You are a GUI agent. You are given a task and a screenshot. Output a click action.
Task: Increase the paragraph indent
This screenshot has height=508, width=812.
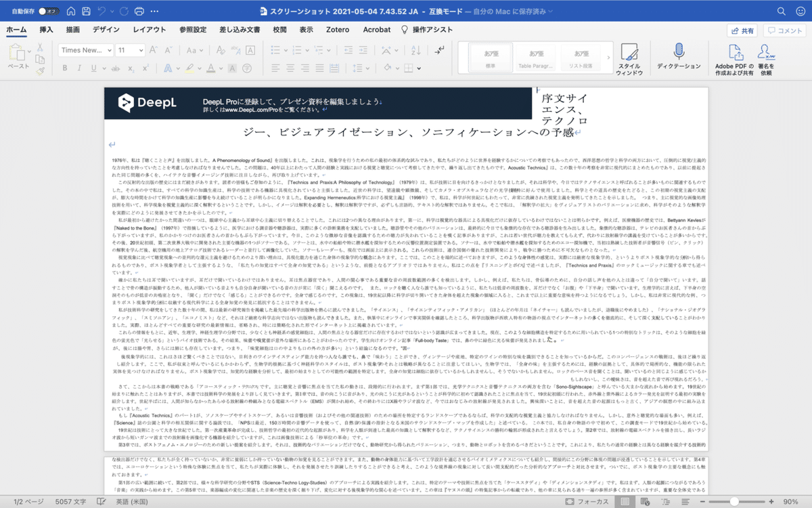[363, 50]
